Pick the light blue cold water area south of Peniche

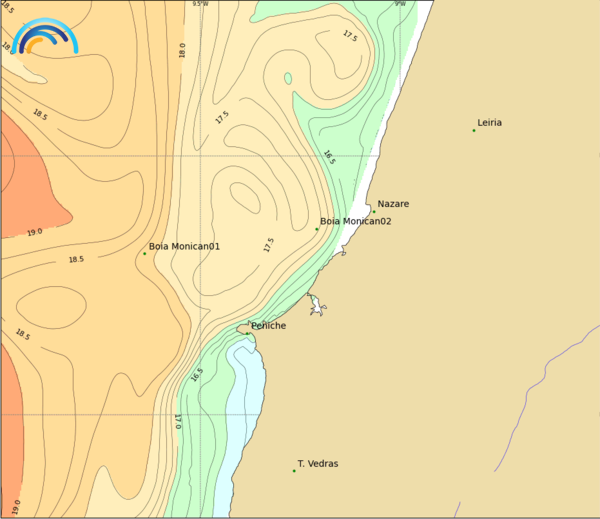[248, 400]
